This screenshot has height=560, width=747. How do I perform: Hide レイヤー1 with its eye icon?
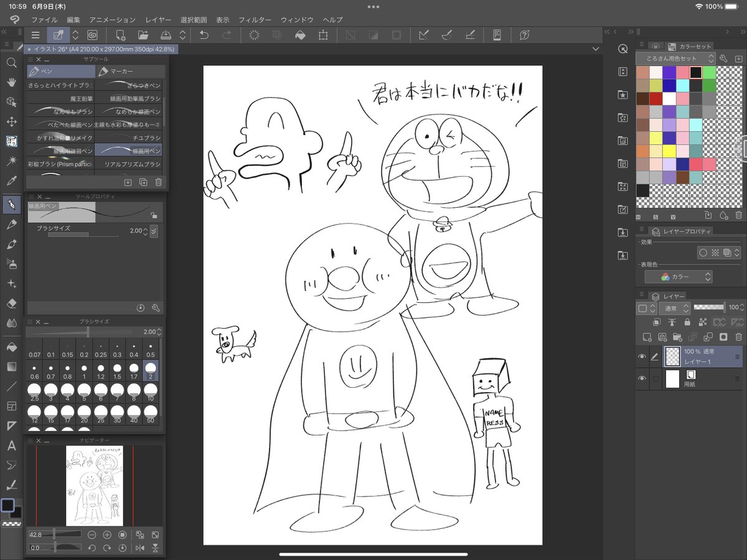(x=642, y=357)
